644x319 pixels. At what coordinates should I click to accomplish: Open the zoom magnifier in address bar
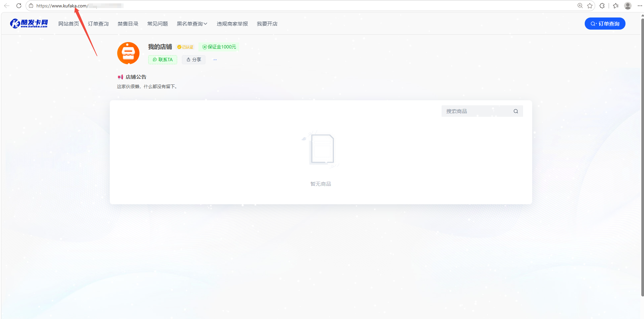coord(580,6)
